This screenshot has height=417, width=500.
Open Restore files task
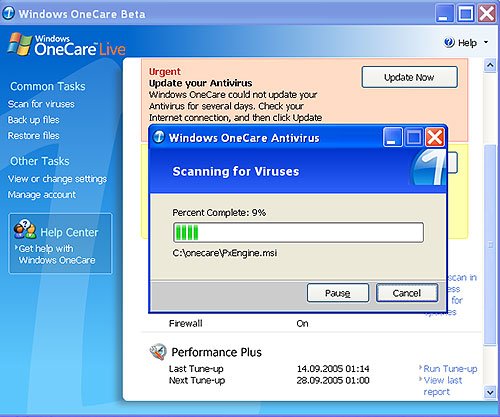(x=33, y=136)
